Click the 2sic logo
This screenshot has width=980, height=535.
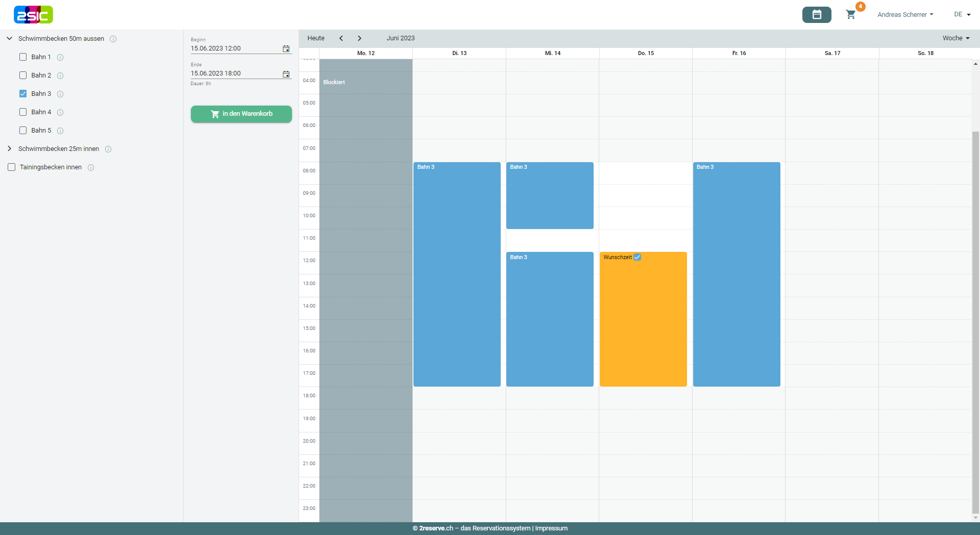pyautogui.click(x=33, y=15)
